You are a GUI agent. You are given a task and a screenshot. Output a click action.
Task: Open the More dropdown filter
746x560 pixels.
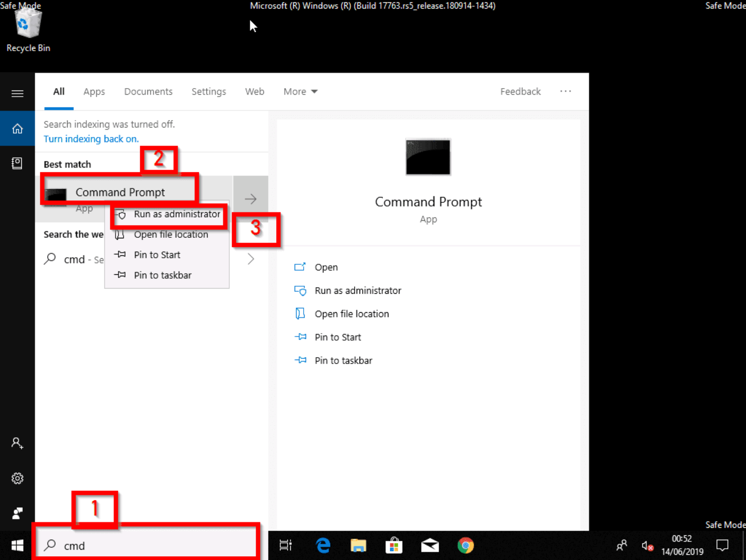coord(300,91)
